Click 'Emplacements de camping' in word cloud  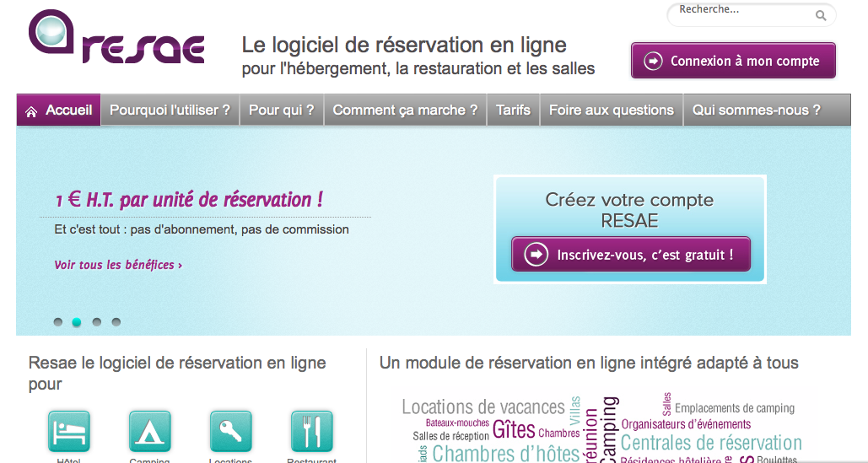click(735, 408)
